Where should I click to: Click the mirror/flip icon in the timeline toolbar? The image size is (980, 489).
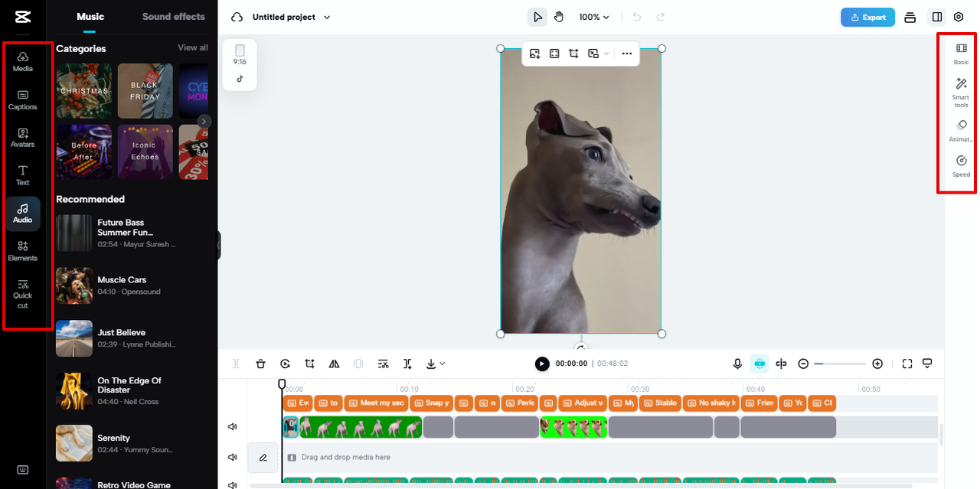[334, 363]
